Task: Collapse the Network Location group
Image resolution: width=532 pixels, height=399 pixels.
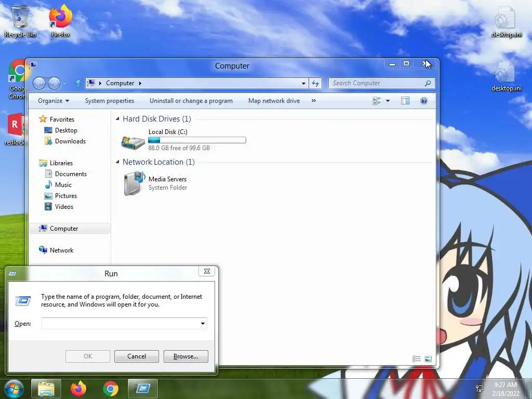Action: (x=118, y=162)
